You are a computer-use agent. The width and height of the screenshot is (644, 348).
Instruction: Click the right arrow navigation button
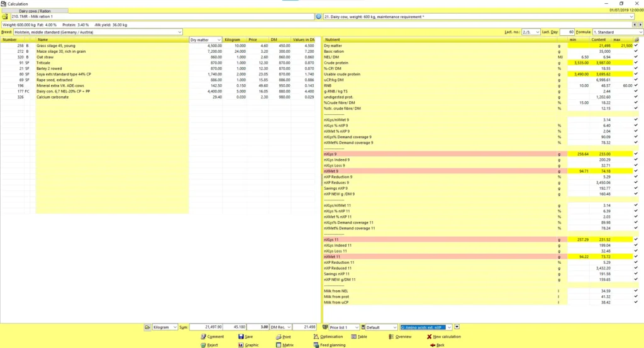tap(640, 24)
